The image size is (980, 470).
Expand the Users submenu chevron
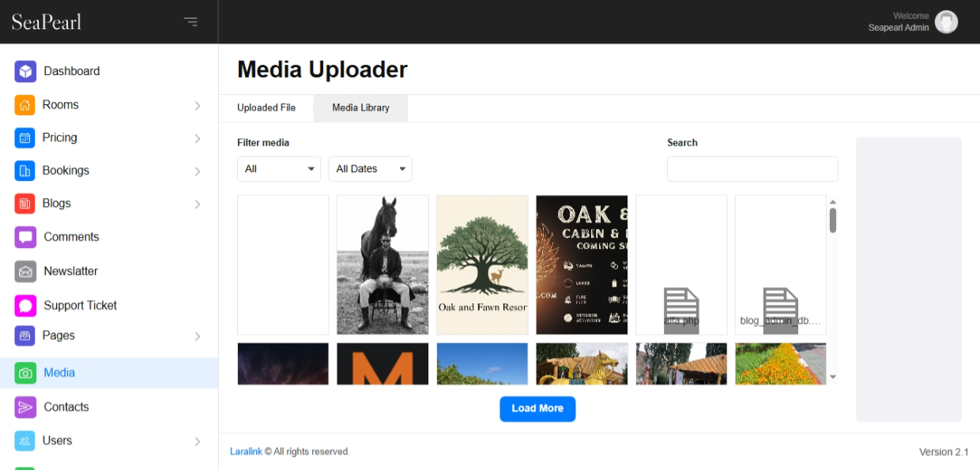pyautogui.click(x=198, y=442)
